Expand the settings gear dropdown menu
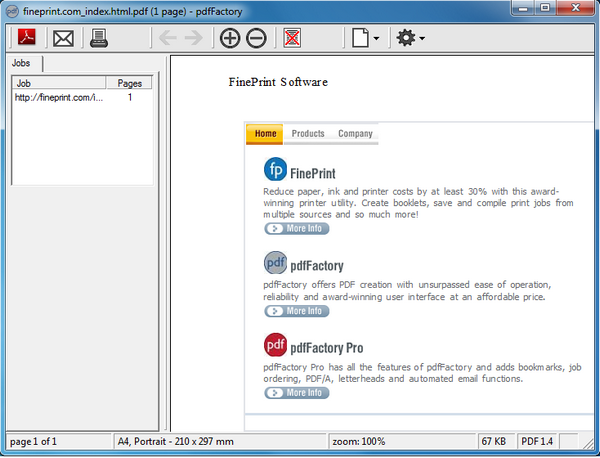 click(x=410, y=38)
